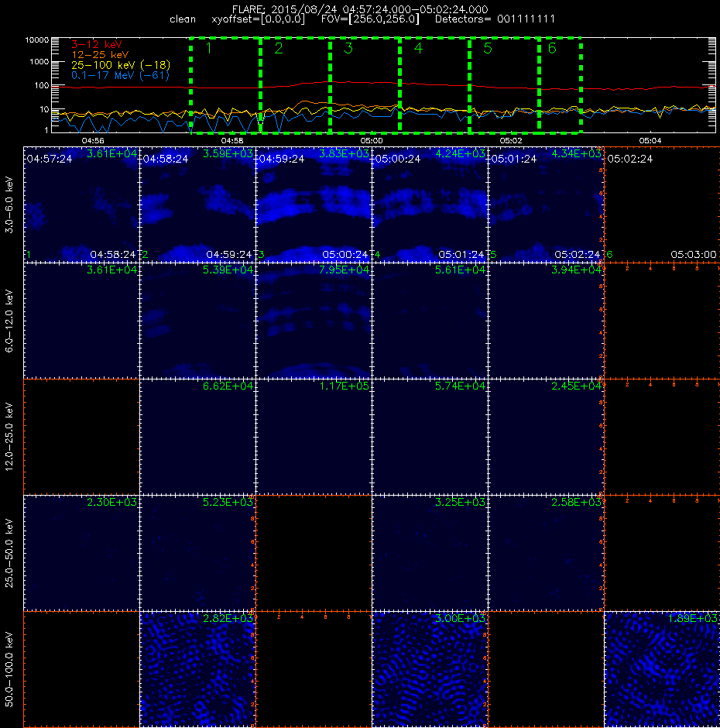Open the 6.0-12.0 keV image with peak 5.39E+04

click(197, 321)
